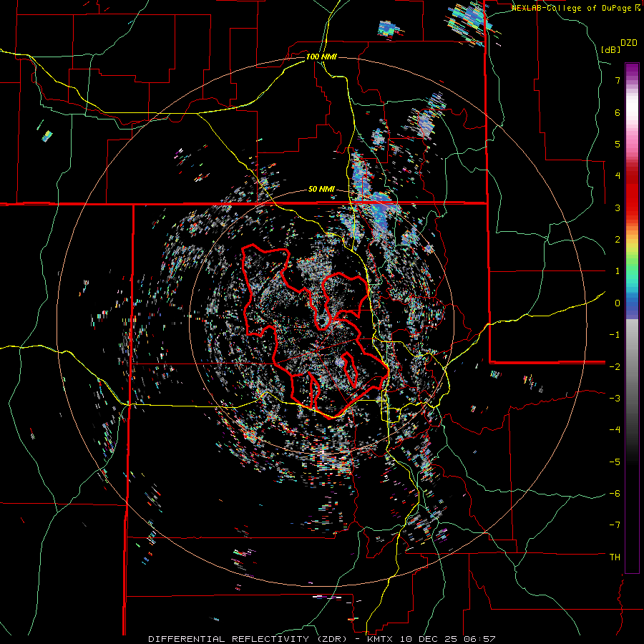Click the legend value -1 label
This screenshot has width=644, height=644.
click(615, 335)
